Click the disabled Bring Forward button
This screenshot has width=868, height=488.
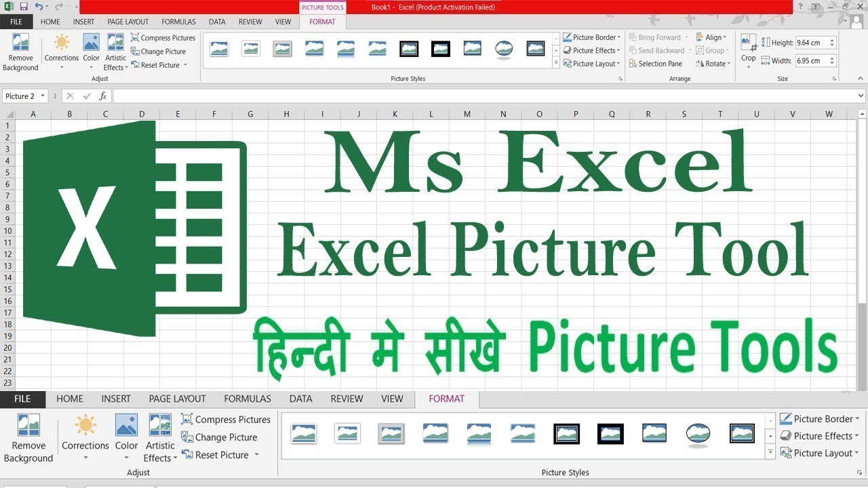click(x=658, y=37)
